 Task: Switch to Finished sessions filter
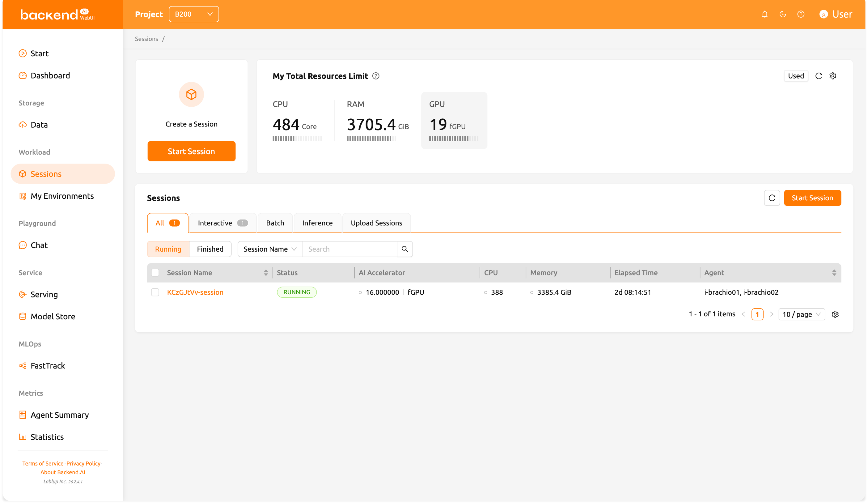(x=210, y=249)
